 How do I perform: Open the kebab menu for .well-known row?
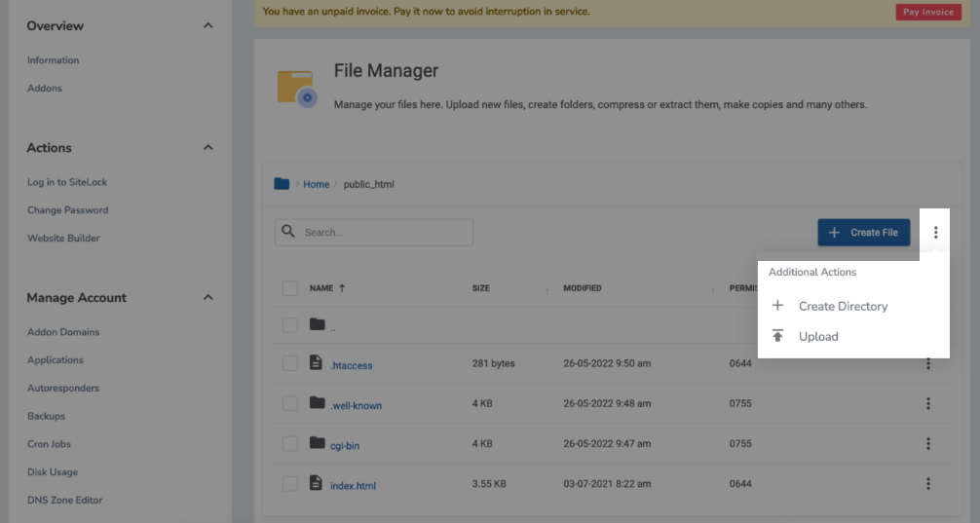(927, 403)
